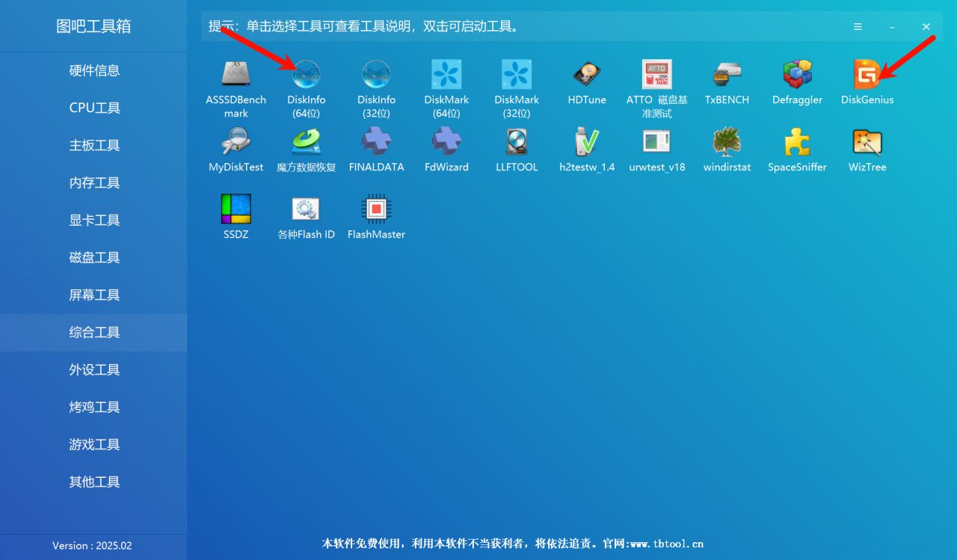Switch to the 烤鸡工具 category
This screenshot has width=957, height=560.
pyautogui.click(x=93, y=407)
